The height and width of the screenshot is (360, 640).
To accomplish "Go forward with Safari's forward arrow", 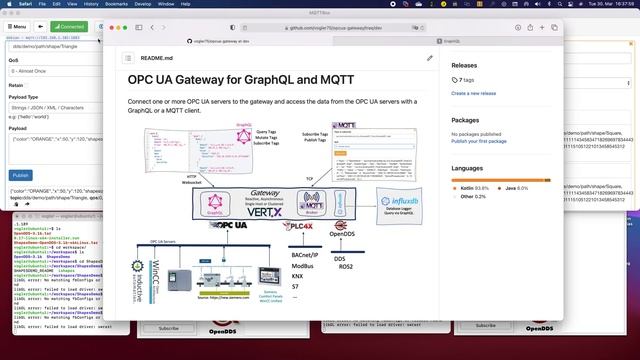I will pos(164,27).
